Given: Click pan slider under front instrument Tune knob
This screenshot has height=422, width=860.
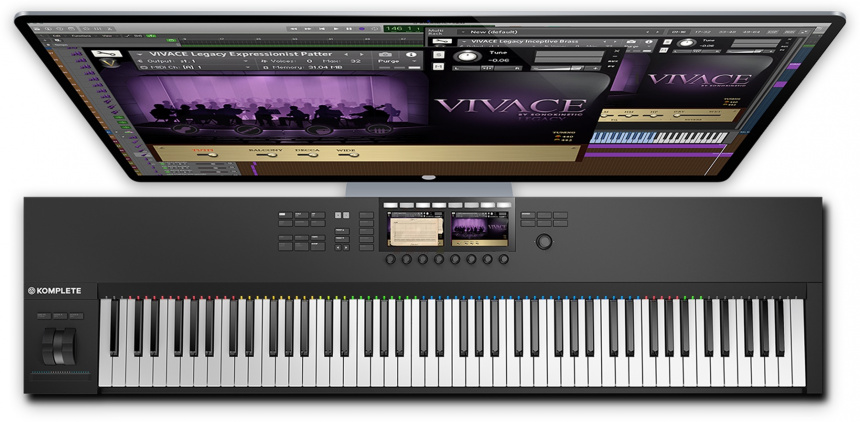Looking at the screenshot, I should (487, 68).
